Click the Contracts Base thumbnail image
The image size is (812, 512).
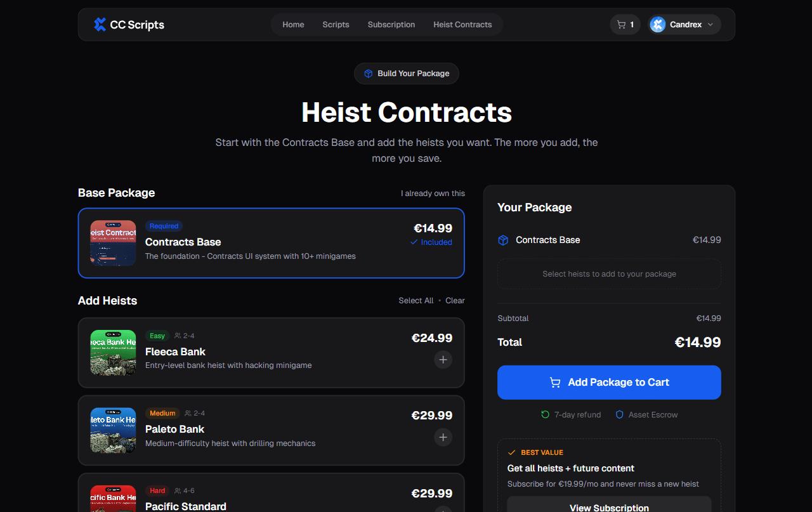pos(113,243)
